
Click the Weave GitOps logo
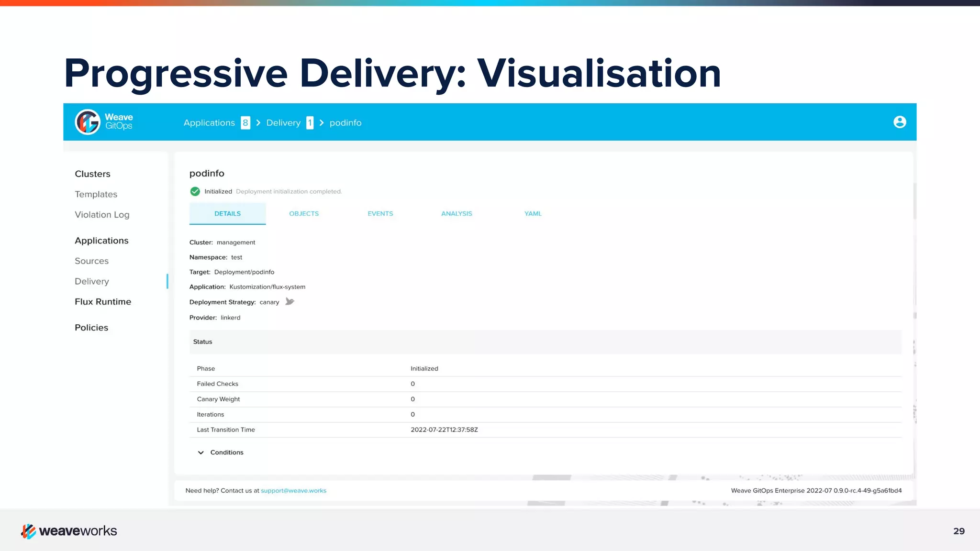104,122
